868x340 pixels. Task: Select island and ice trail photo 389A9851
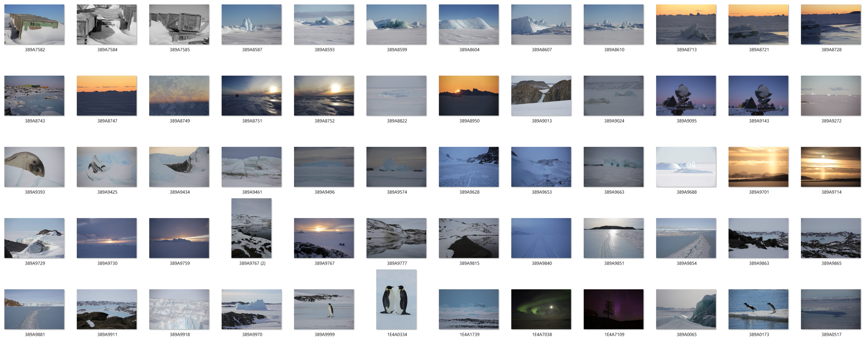click(x=614, y=238)
